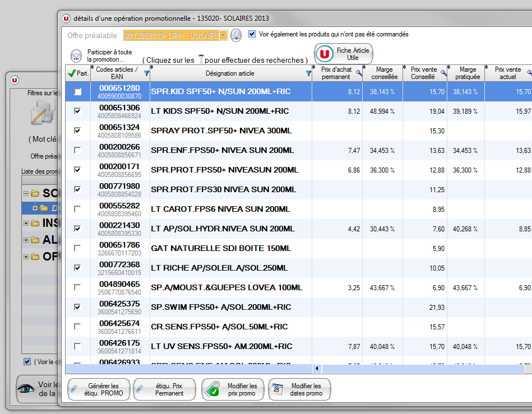Click the 'Modifier les prix promo' button
Image resolution: width=532 pixels, height=414 pixels.
pyautogui.click(x=233, y=389)
